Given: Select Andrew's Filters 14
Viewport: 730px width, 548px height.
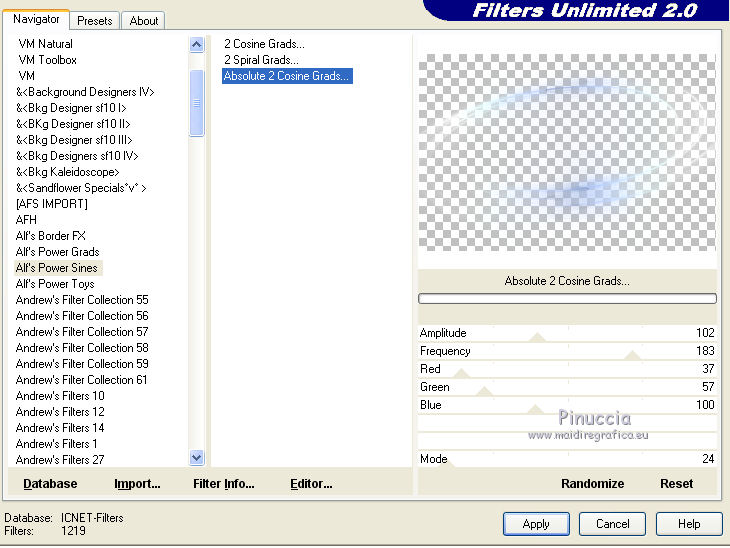Looking at the screenshot, I should pyautogui.click(x=60, y=428).
